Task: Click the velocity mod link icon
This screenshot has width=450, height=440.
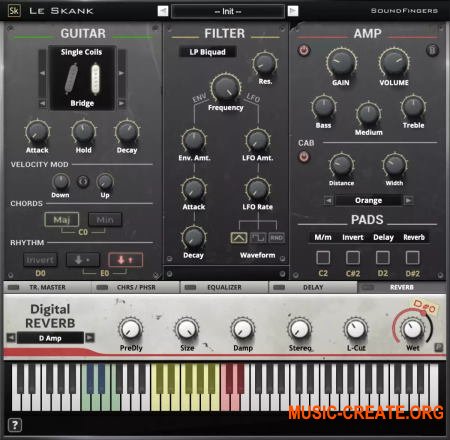Action: (x=83, y=181)
